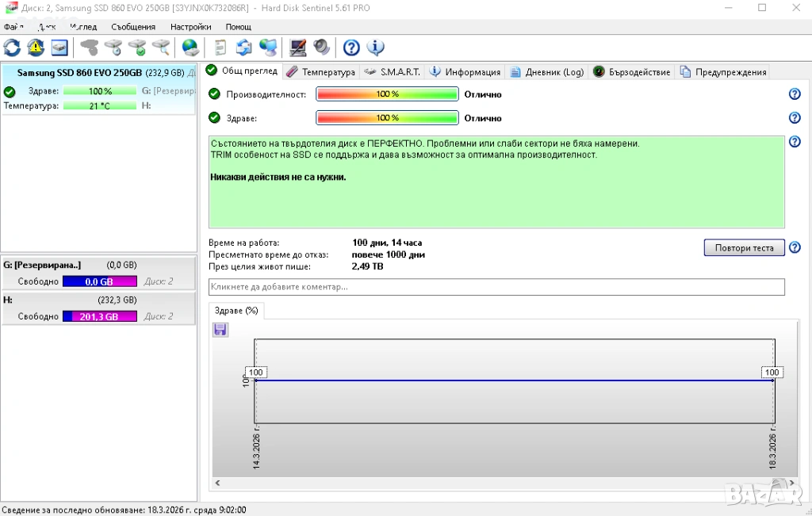The image size is (812, 516).
Task: Click the comment input field
Action: tap(496, 287)
